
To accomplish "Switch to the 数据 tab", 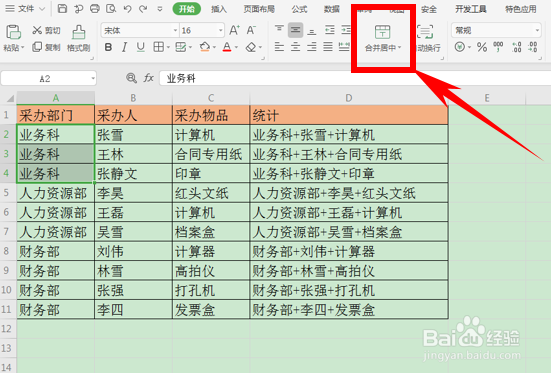I will click(x=332, y=9).
